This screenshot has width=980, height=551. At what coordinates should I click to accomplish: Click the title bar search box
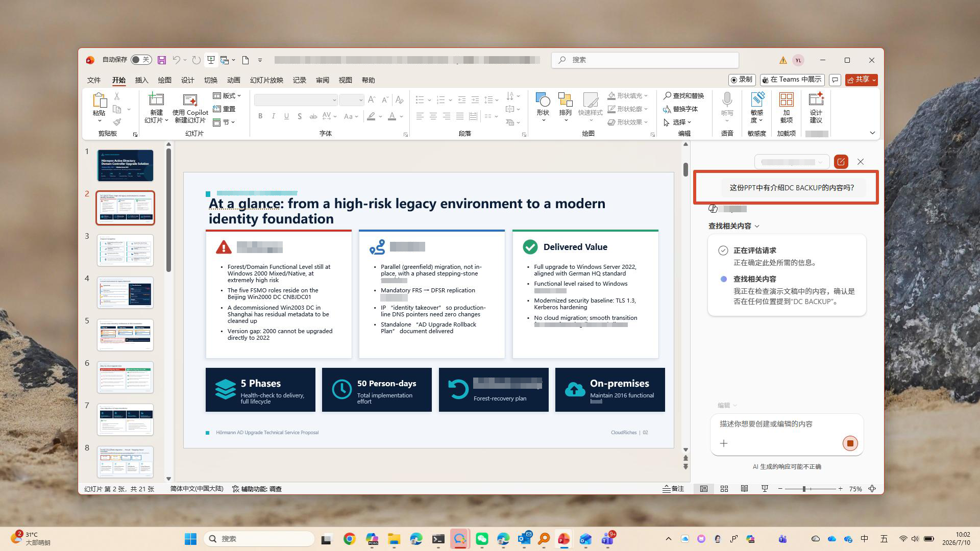(x=645, y=60)
